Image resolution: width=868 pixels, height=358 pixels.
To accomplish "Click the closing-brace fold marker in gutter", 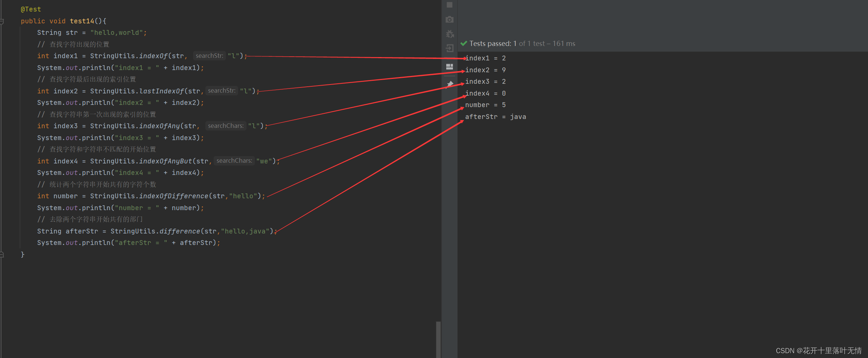I will pyautogui.click(x=2, y=255).
